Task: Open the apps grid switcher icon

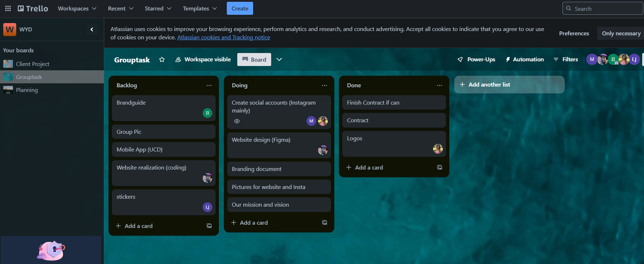Action: [x=8, y=8]
